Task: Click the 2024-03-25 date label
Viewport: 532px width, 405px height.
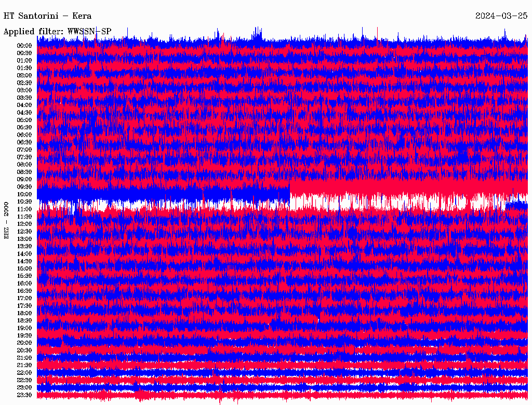Action: 501,16
